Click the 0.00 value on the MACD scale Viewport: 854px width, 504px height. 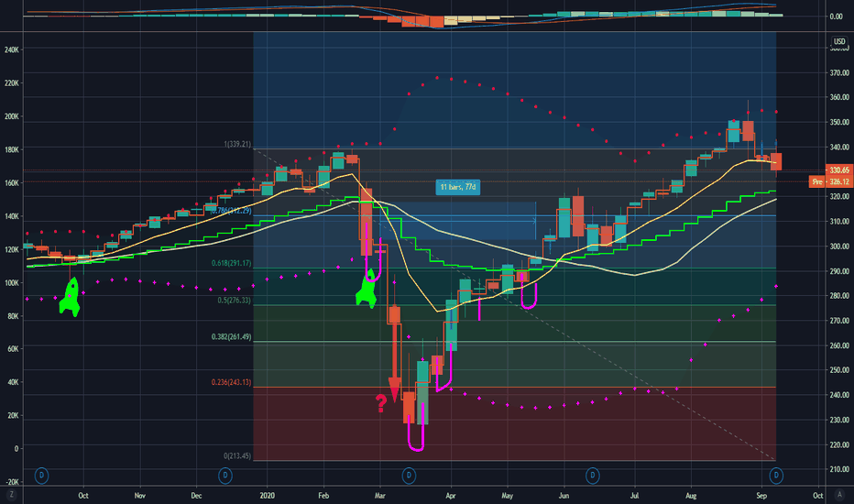836,16
